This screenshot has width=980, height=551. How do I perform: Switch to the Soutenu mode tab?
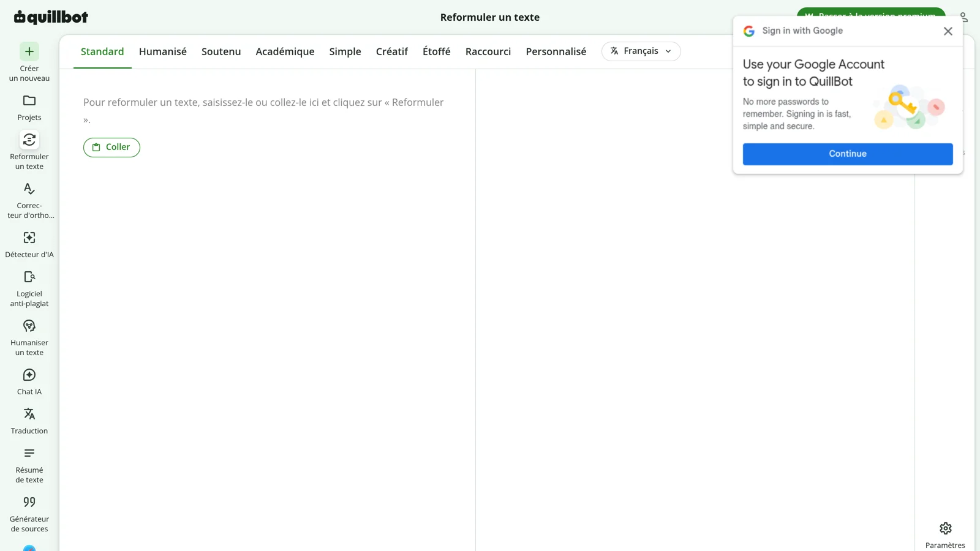click(x=221, y=51)
